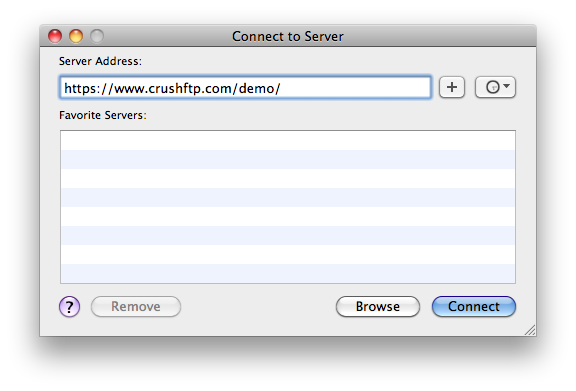
Task: Focus the Server Address text field
Action: point(245,87)
